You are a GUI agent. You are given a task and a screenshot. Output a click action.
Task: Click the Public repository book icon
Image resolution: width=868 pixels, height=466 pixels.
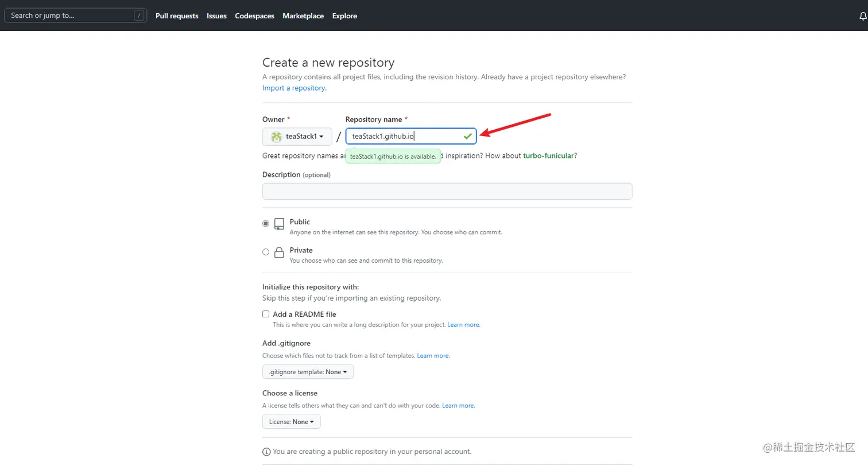[280, 224]
